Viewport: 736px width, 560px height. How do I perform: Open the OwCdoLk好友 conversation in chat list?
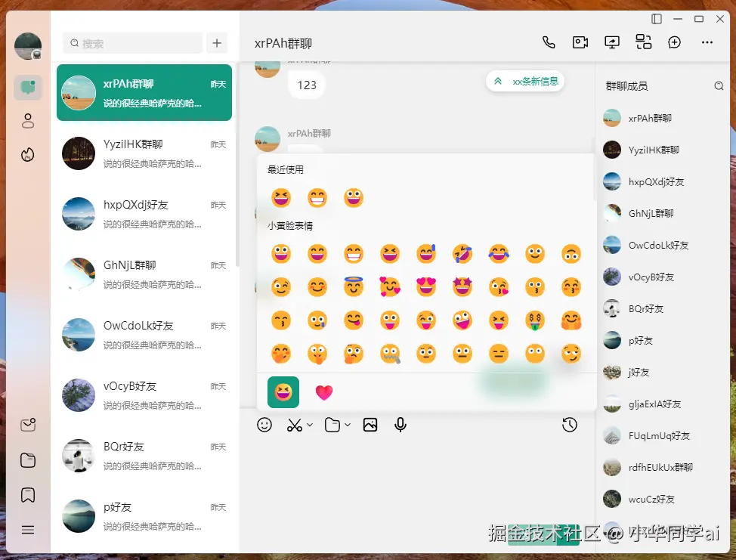click(144, 335)
